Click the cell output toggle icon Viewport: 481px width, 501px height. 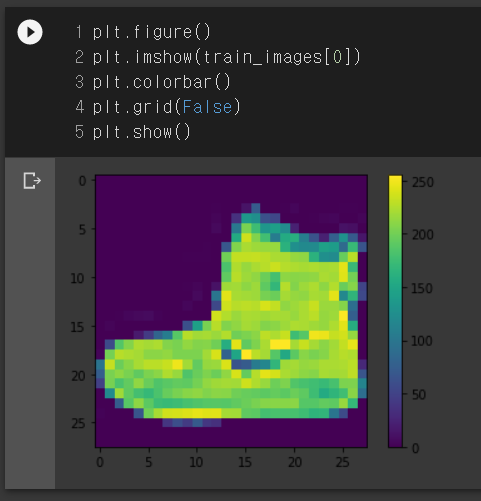point(32,181)
